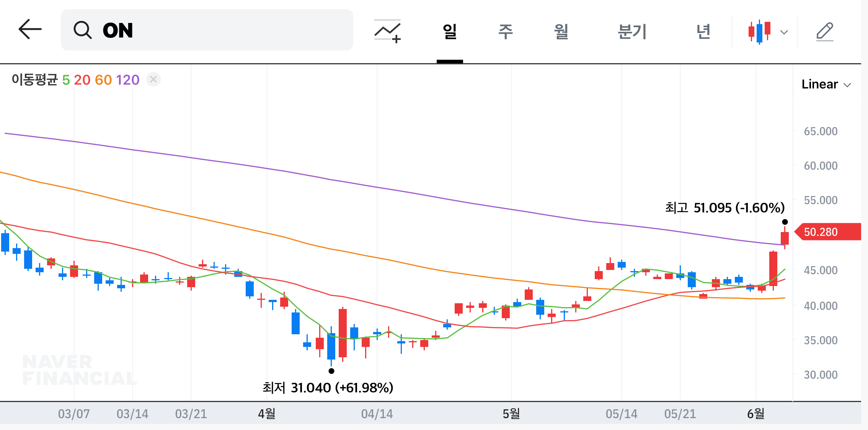Screen dimensions: 868x430
Task: Open the Linear scale dropdown
Action: (x=826, y=84)
